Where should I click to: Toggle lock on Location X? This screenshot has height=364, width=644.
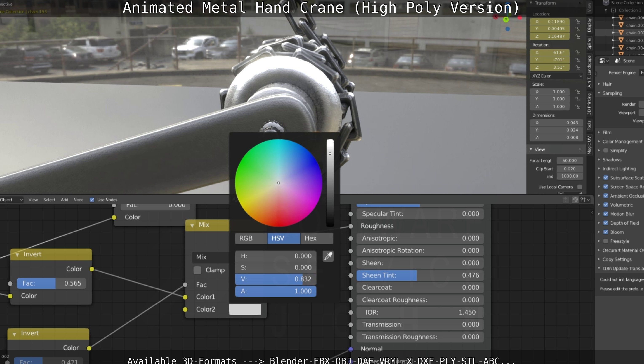point(578,21)
